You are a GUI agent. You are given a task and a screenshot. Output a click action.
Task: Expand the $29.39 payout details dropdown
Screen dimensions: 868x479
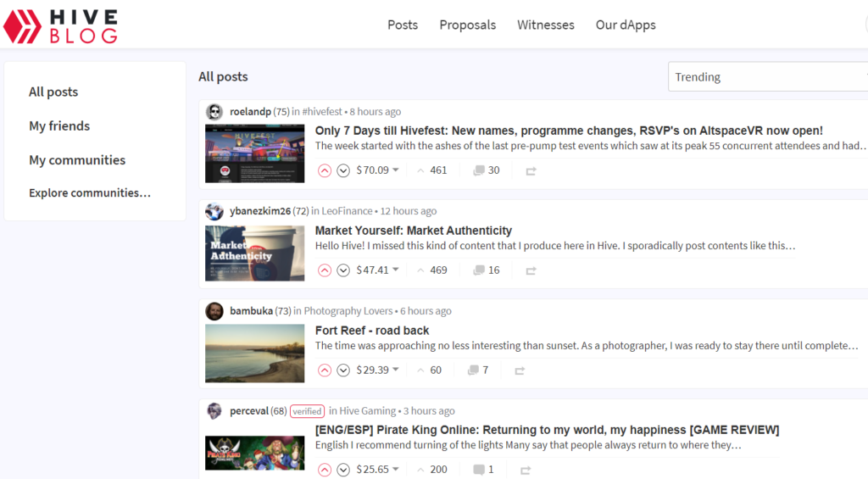[377, 370]
